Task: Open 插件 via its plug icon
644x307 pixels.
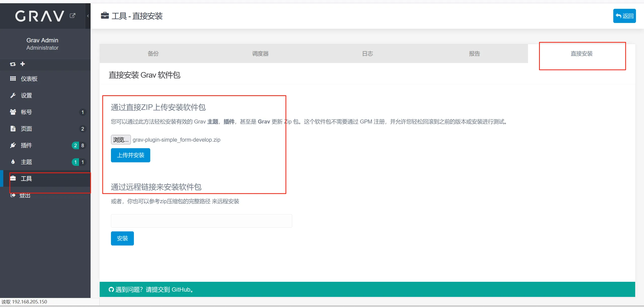Action: (13, 145)
